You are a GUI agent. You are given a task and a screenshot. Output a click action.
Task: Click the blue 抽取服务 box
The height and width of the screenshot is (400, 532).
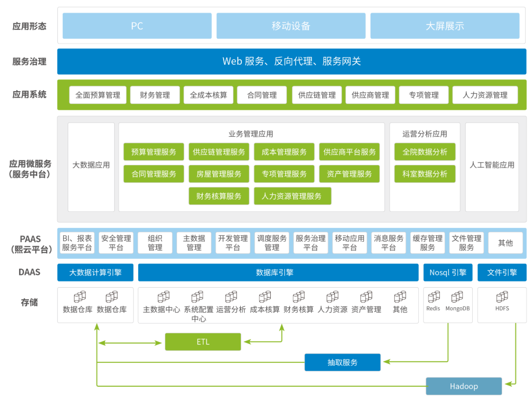[343, 362]
